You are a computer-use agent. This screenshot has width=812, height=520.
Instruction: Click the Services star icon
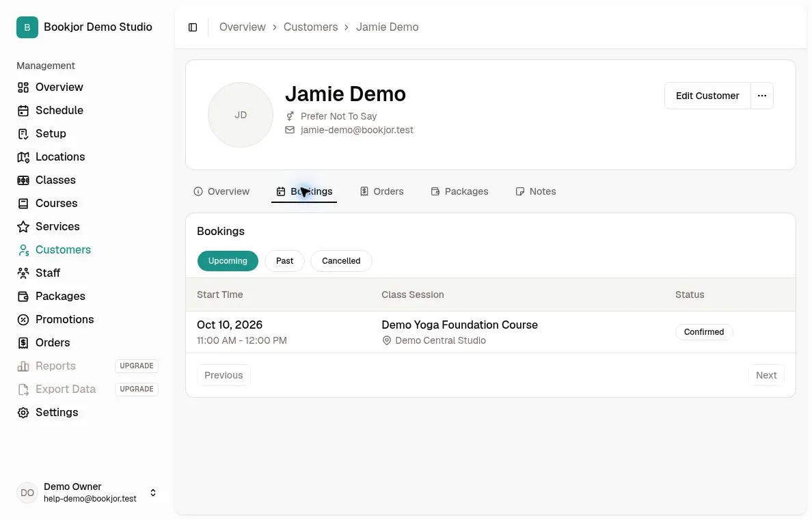point(23,227)
